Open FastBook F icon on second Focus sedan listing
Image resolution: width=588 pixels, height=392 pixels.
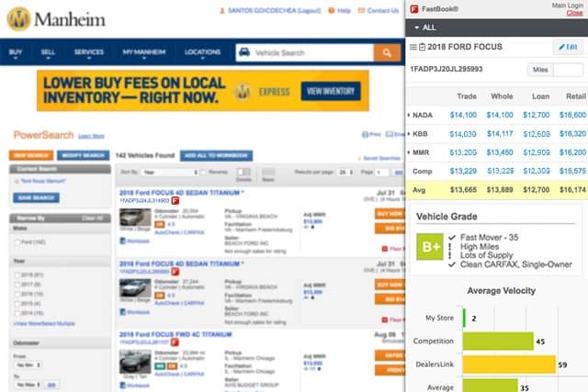click(x=175, y=272)
